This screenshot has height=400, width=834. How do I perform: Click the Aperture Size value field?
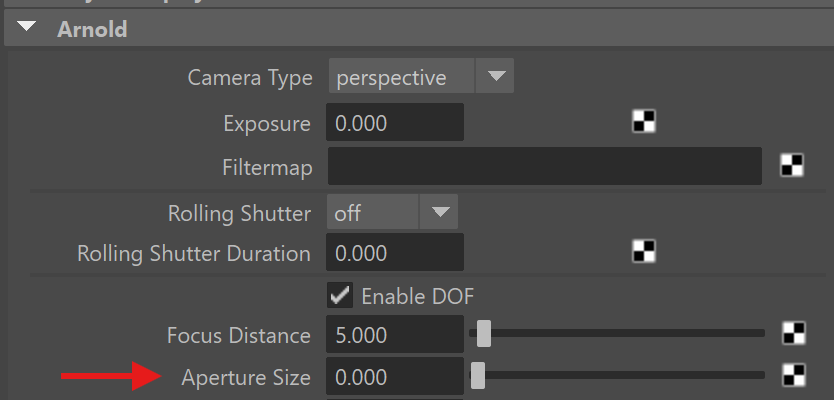coord(396,378)
